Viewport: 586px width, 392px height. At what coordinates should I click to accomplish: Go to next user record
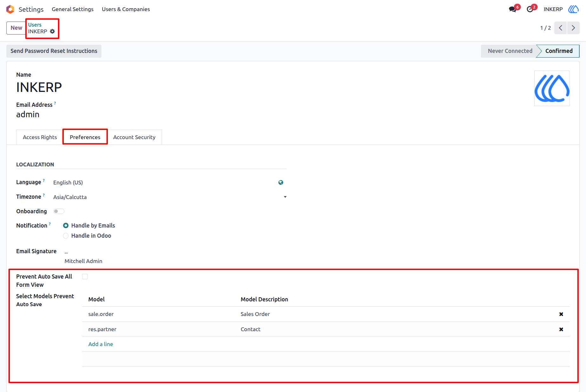573,28
